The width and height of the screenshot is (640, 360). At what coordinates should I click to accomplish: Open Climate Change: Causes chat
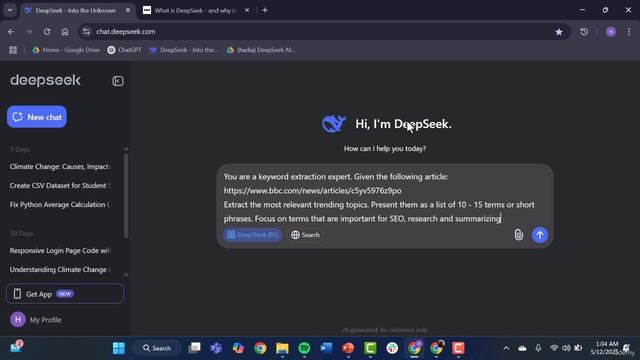click(60, 167)
